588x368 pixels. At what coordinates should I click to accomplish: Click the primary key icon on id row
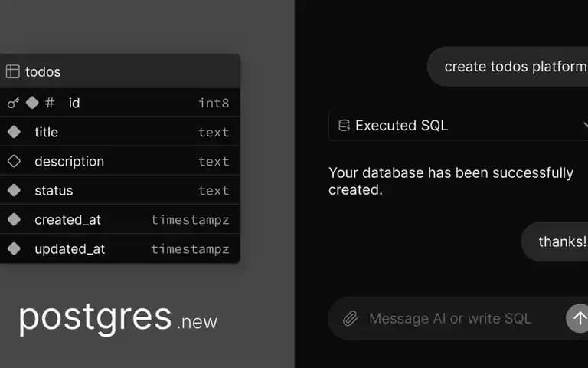tap(14, 103)
